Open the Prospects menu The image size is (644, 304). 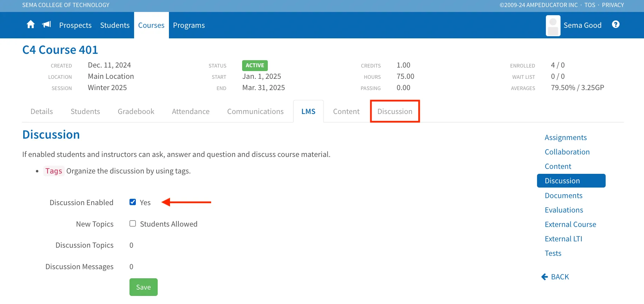[x=75, y=25]
